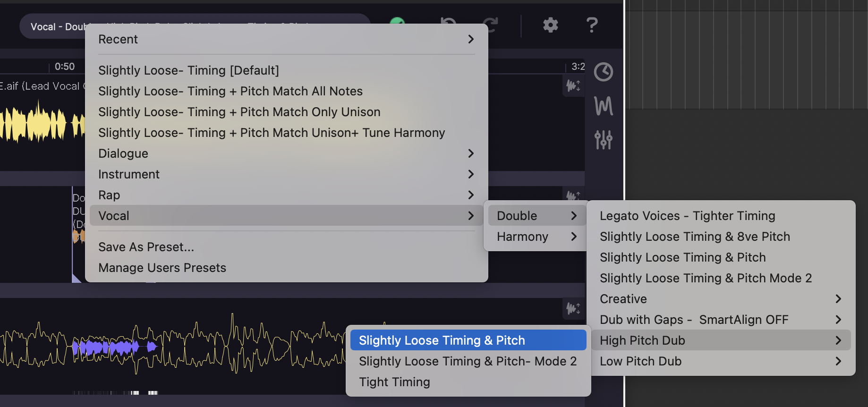Expand the Recent presets submenu
868x407 pixels.
click(x=286, y=39)
